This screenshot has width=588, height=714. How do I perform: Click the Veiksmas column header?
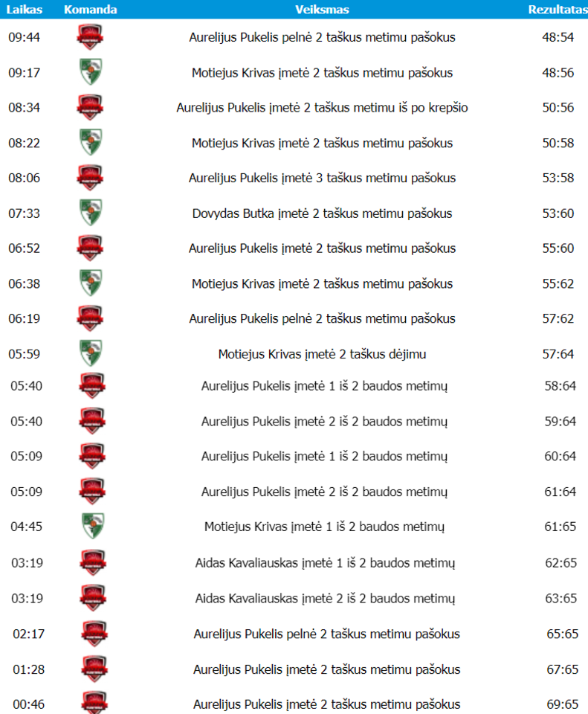[x=322, y=10]
